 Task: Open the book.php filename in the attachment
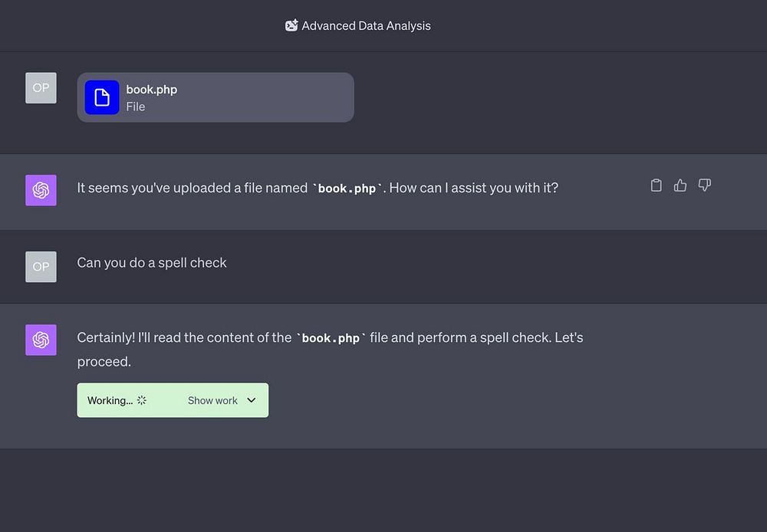(152, 90)
